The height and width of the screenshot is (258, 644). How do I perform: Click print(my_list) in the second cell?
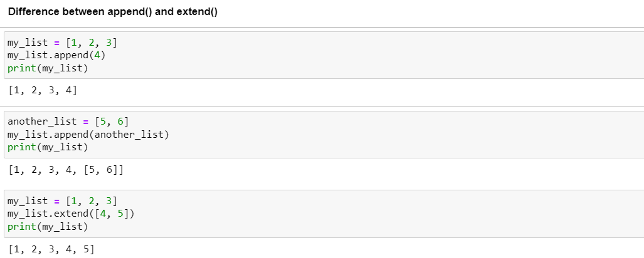(48, 147)
